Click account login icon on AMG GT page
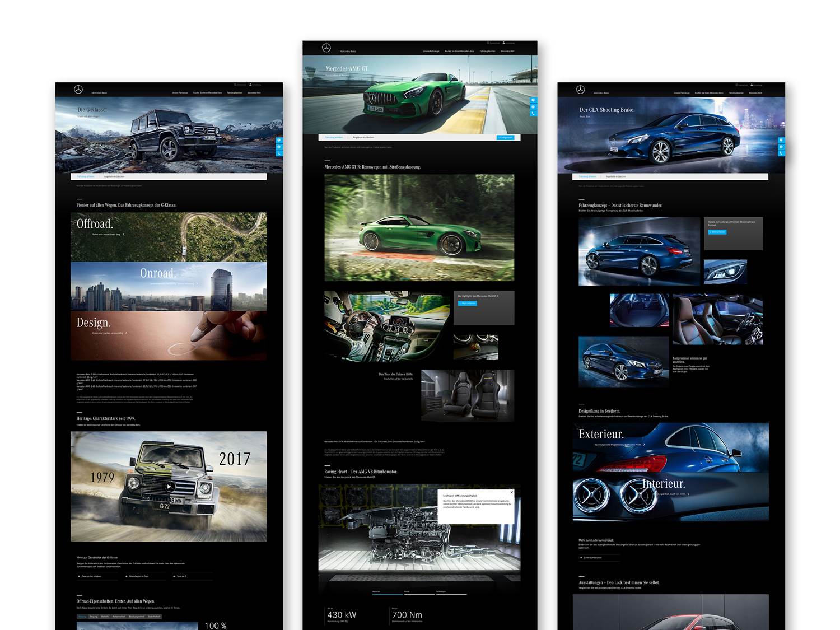Viewport: 840px width, 630px height. (504, 43)
